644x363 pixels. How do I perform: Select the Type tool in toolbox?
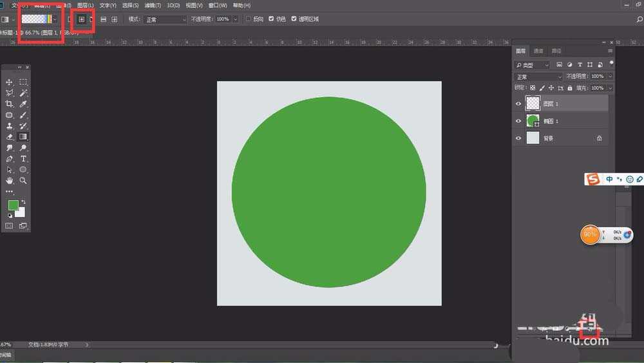point(23,159)
